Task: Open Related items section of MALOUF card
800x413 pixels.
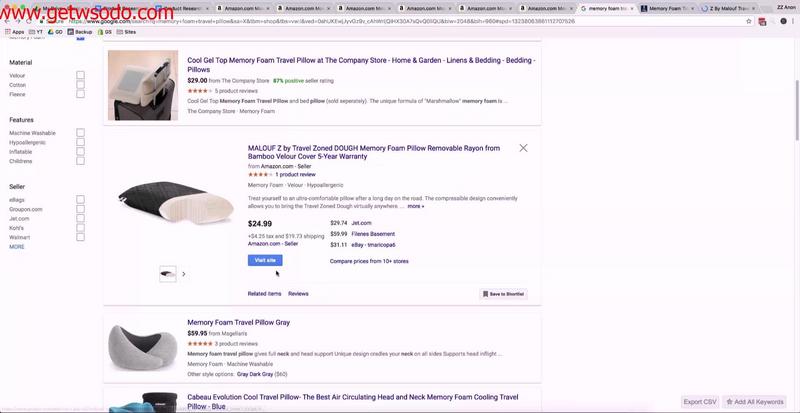Action: 264,294
